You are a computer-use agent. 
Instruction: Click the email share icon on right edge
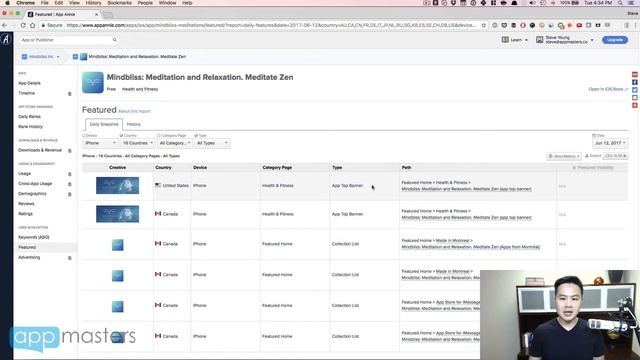point(635,98)
